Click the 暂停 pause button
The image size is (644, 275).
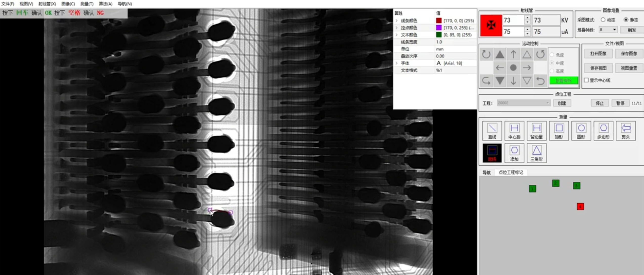click(x=620, y=103)
